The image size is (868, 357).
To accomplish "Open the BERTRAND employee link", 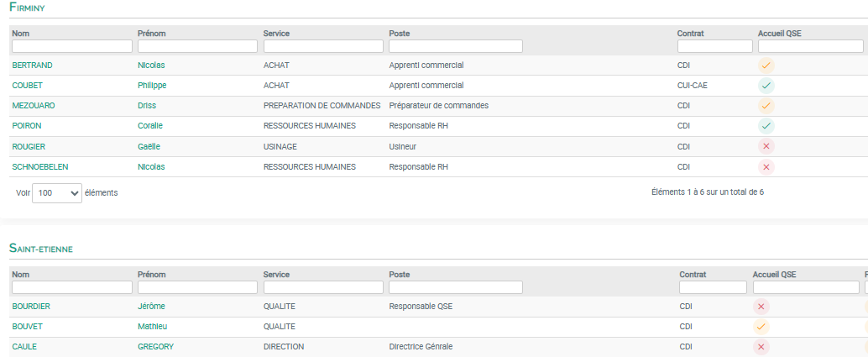I will [x=32, y=66].
